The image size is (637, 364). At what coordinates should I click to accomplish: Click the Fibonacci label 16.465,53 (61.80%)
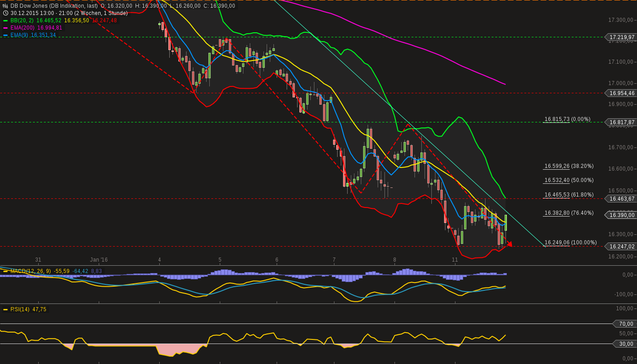click(x=569, y=195)
